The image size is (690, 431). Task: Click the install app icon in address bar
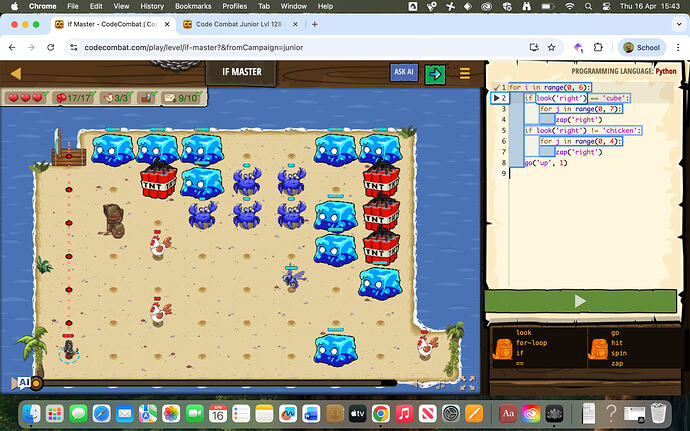click(x=534, y=47)
